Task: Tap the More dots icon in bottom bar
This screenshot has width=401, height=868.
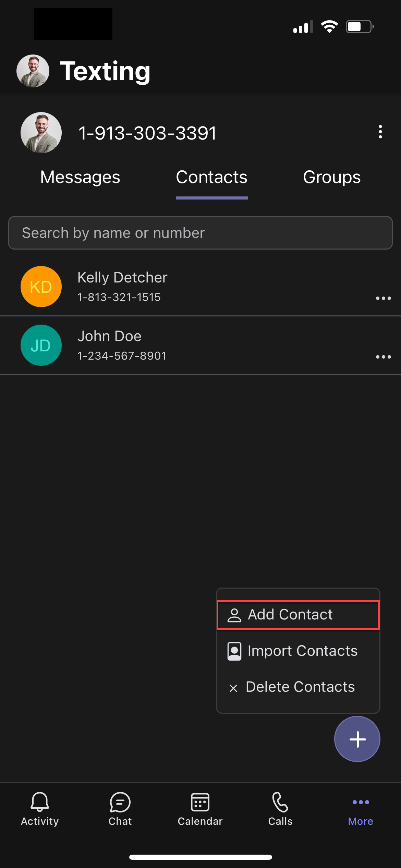Action: [361, 802]
